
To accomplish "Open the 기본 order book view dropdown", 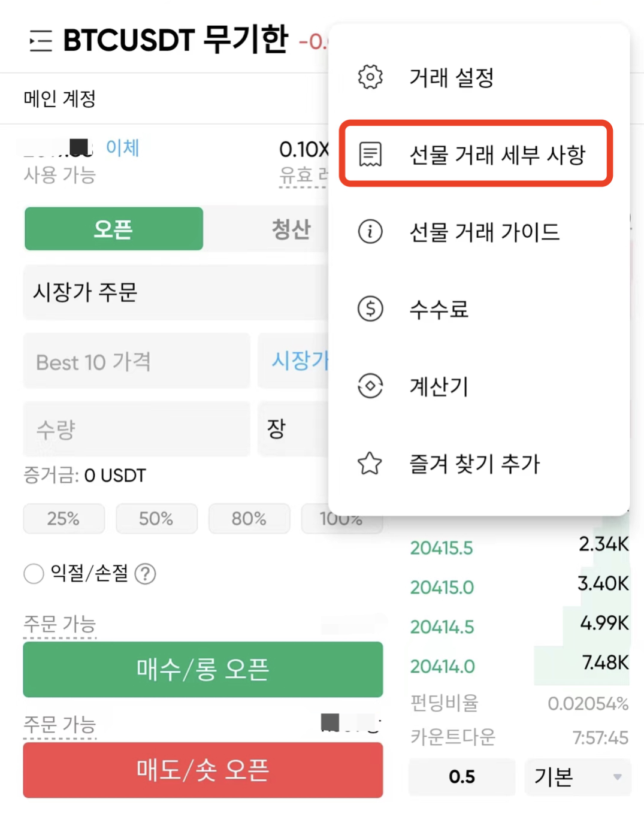I will point(578,777).
